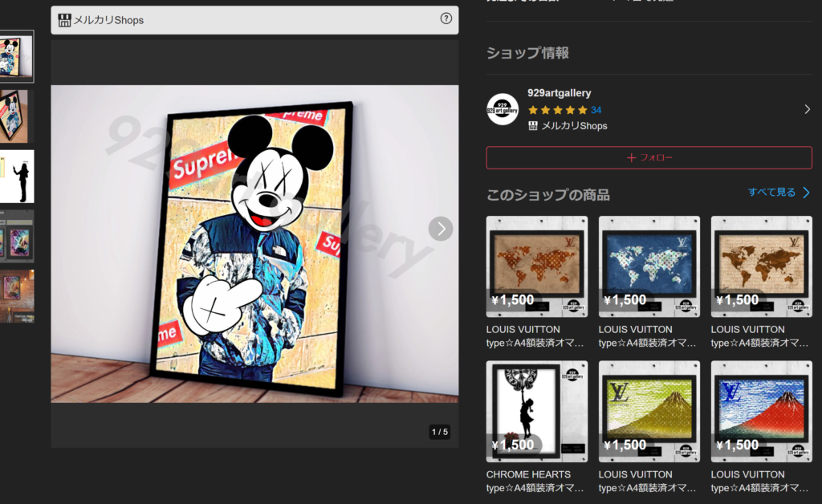Select the fourth thumbnail with multiple frames
822x504 pixels.
[x=16, y=237]
